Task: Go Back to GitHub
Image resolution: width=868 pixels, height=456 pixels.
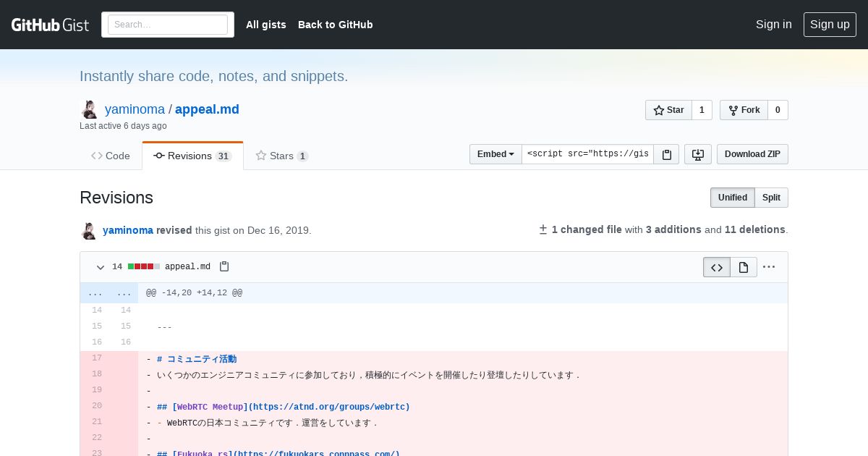Action: (x=336, y=25)
